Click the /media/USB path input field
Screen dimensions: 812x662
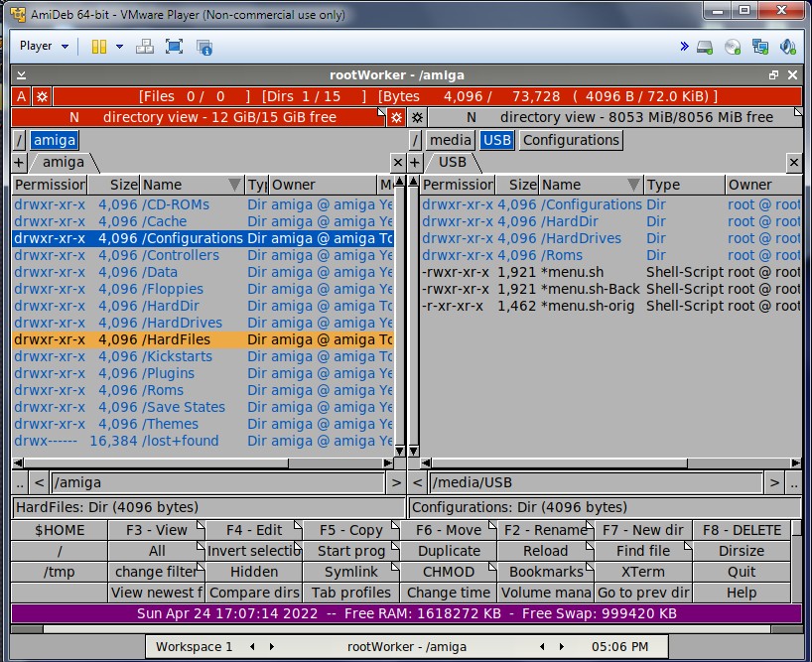(598, 483)
